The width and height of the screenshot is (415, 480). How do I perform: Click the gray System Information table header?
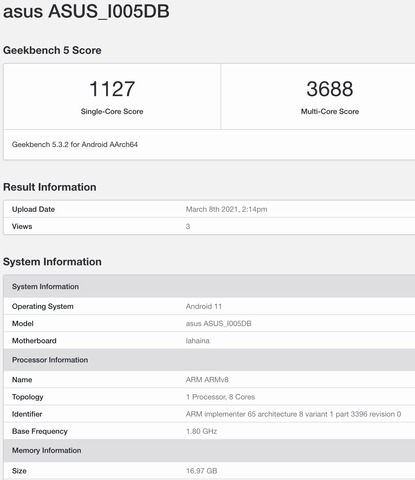tap(209, 286)
